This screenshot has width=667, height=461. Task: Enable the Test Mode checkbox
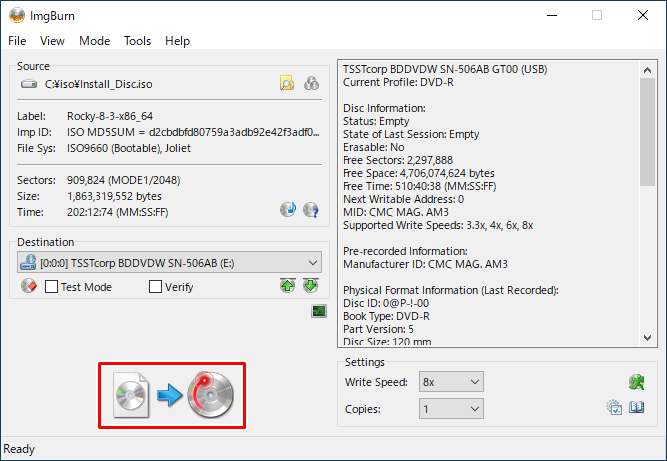52,287
